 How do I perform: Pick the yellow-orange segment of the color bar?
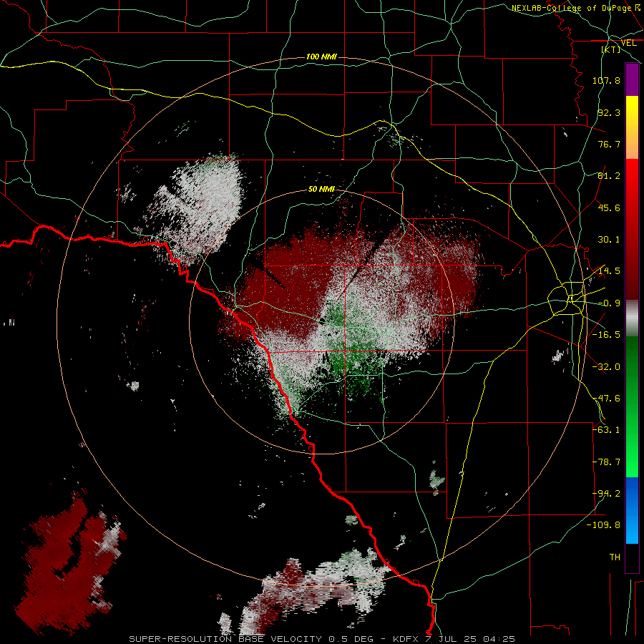click(632, 127)
